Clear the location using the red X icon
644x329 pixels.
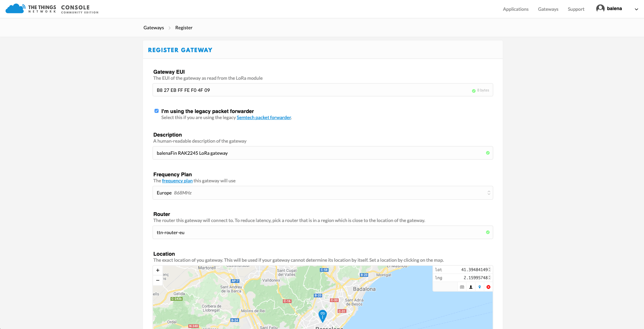pos(488,287)
